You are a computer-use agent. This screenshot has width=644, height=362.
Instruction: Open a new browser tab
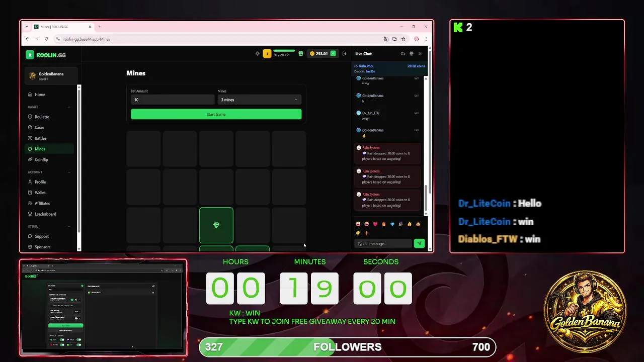point(100,27)
